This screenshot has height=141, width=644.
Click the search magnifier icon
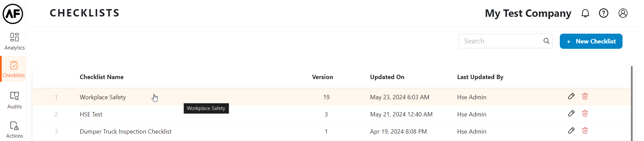coord(546,41)
